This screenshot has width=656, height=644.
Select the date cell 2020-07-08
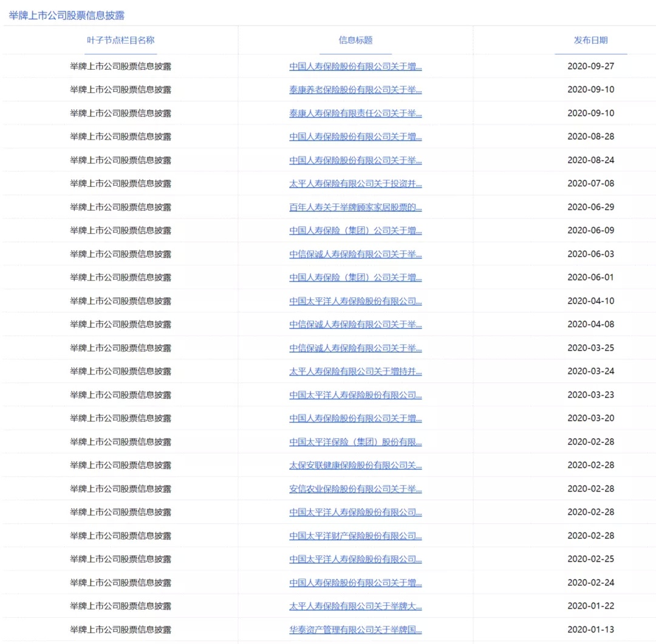tap(591, 183)
